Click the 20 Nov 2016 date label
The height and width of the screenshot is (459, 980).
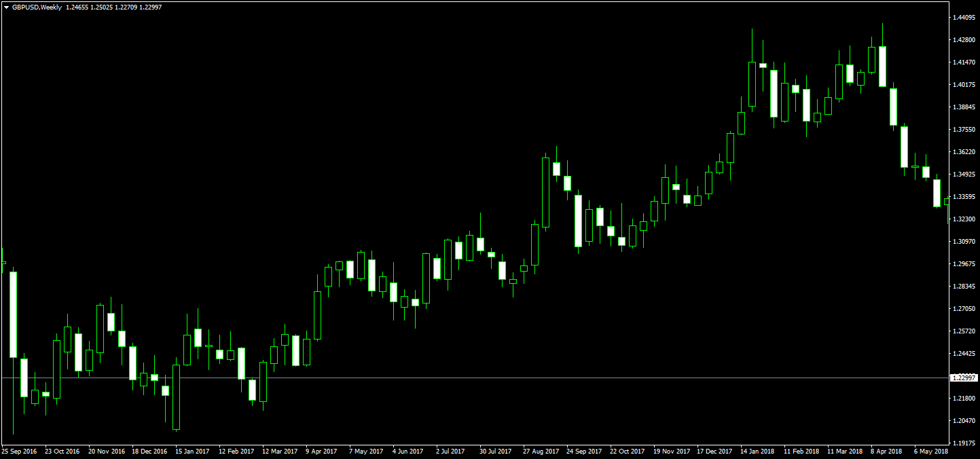(106, 451)
